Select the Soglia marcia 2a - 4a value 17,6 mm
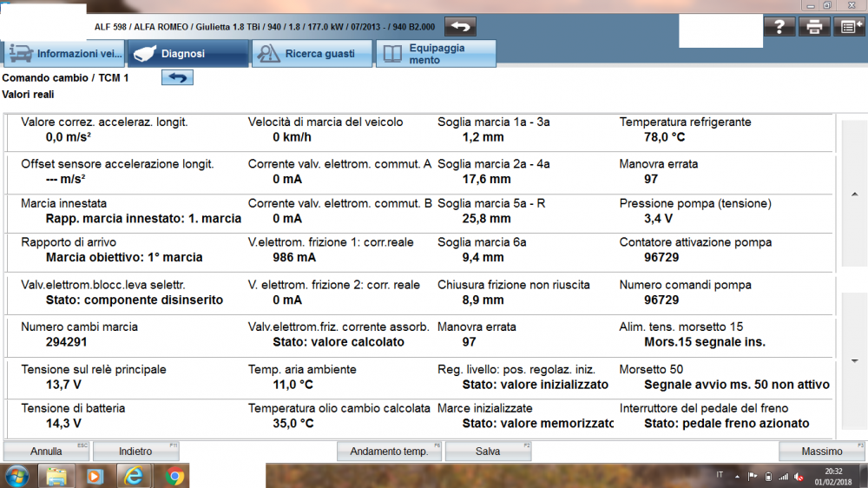This screenshot has width=868, height=488. click(x=487, y=180)
